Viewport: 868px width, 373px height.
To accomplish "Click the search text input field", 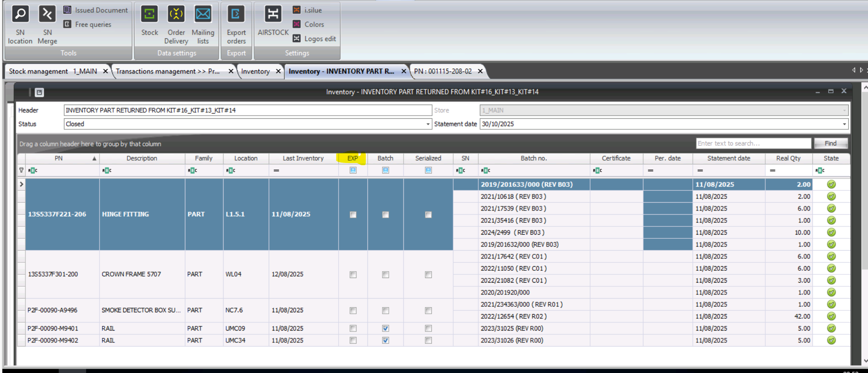I will point(753,143).
